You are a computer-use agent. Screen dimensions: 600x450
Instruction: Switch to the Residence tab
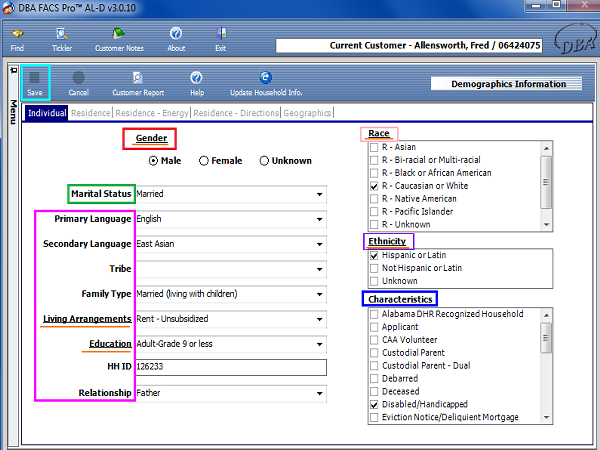[x=91, y=113]
